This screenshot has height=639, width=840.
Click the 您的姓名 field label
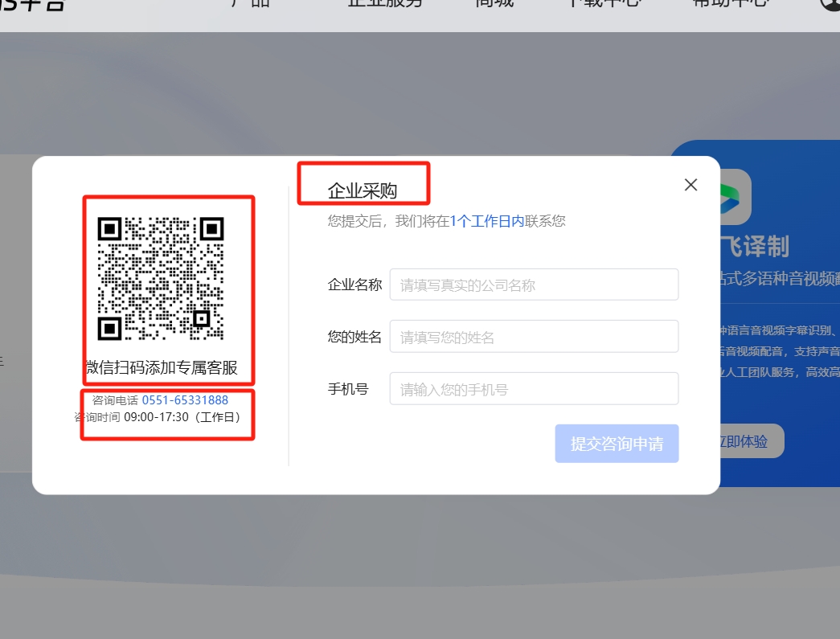point(354,337)
